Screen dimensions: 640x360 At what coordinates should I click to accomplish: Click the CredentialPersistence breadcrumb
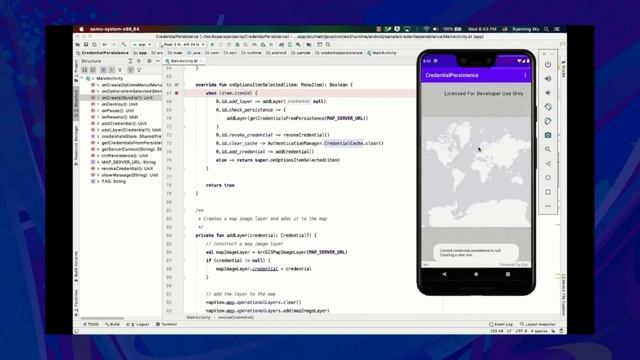(102, 53)
